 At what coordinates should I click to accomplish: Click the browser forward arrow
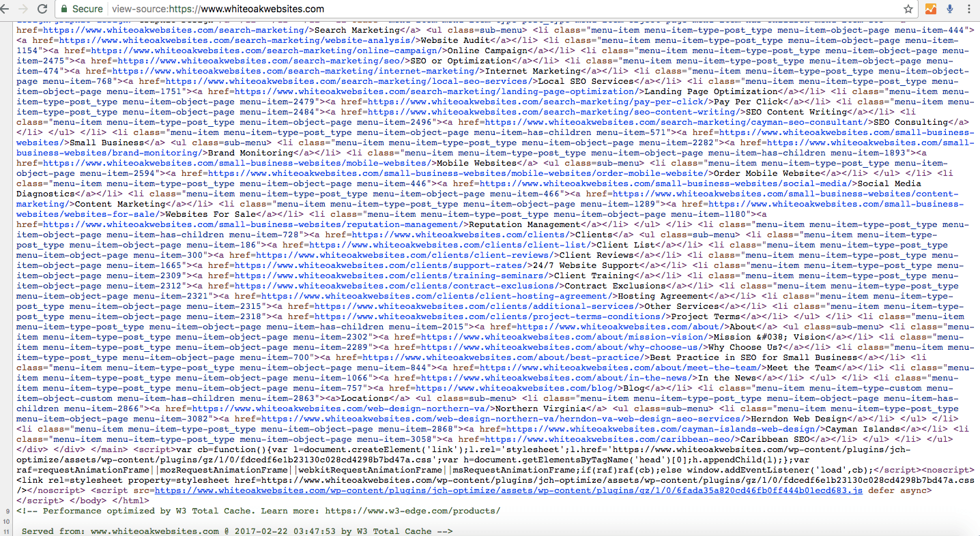click(23, 10)
